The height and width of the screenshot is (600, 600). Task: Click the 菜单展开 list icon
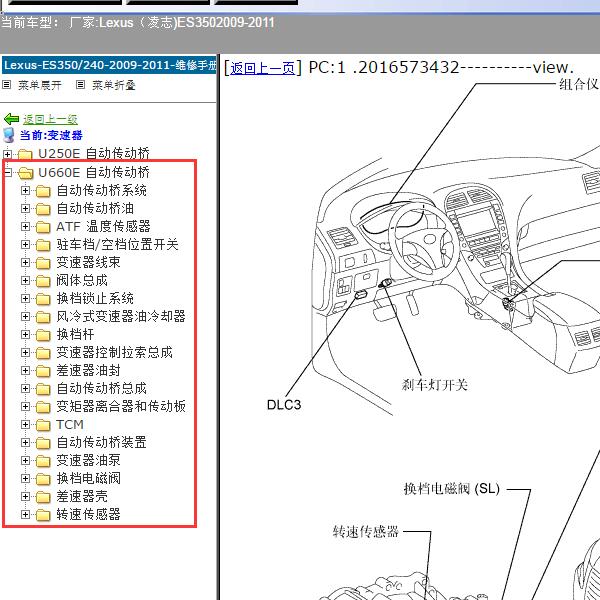7,85
